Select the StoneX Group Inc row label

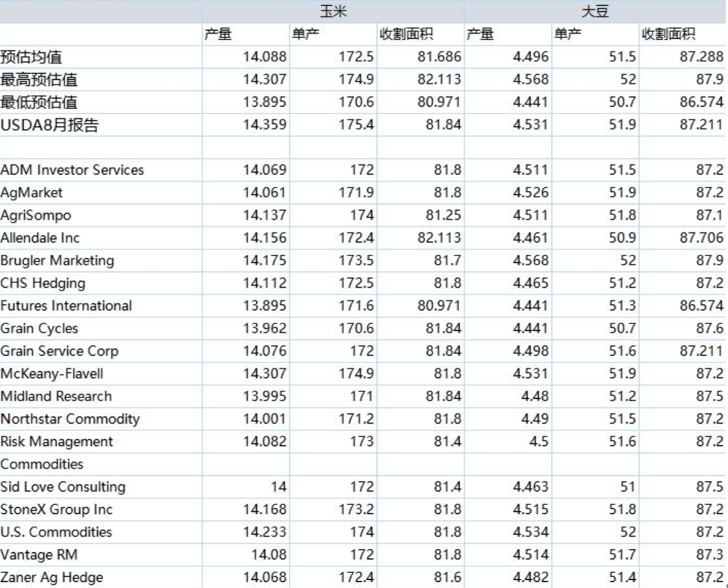57,510
